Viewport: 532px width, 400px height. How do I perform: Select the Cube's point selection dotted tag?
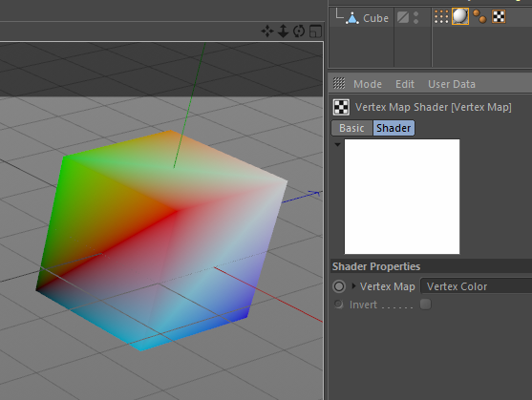(x=441, y=16)
